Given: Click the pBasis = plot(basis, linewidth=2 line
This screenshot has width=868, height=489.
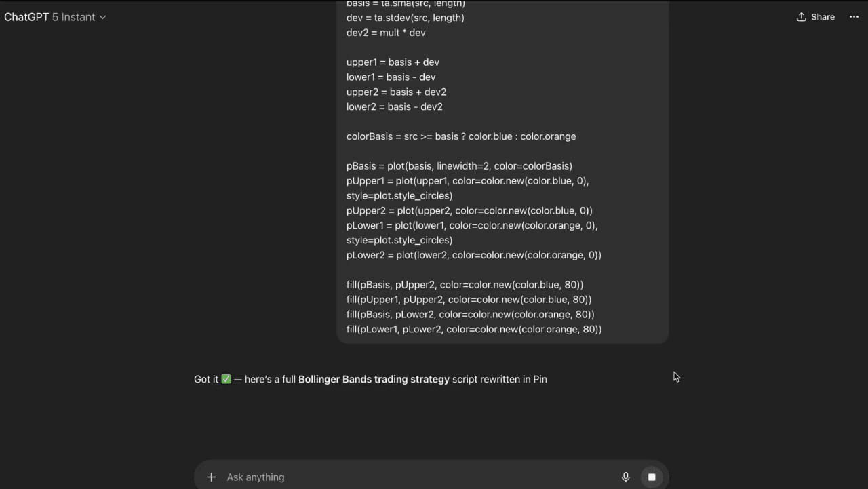Looking at the screenshot, I should 459,166.
